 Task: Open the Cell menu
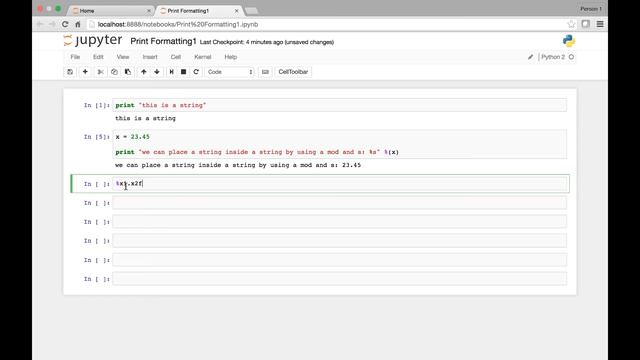[x=176, y=57]
